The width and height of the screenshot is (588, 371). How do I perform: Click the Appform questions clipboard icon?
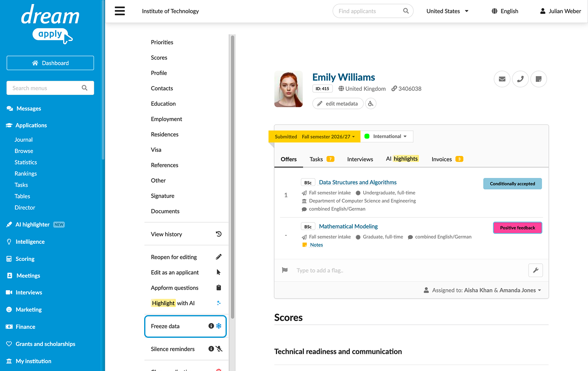pos(219,288)
